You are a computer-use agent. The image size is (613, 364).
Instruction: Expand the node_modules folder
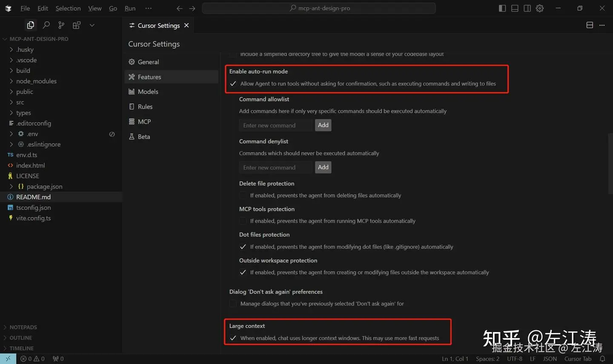61,81
